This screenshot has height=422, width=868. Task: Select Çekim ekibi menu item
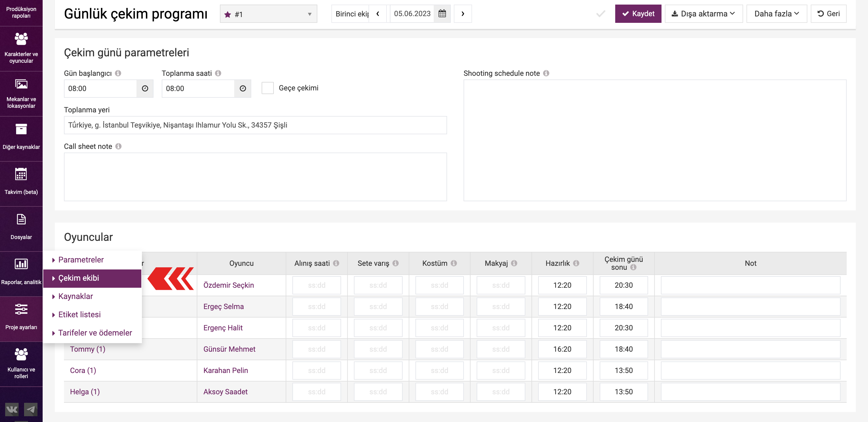[79, 278]
